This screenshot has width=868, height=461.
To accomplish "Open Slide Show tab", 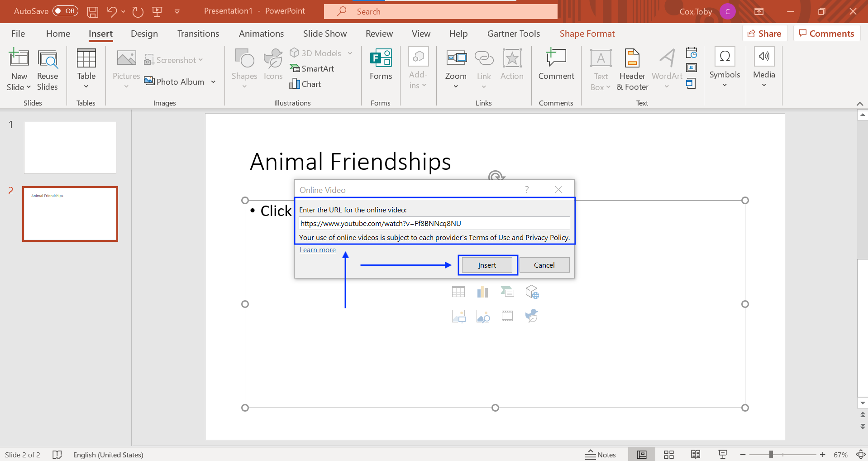I will [x=325, y=34].
